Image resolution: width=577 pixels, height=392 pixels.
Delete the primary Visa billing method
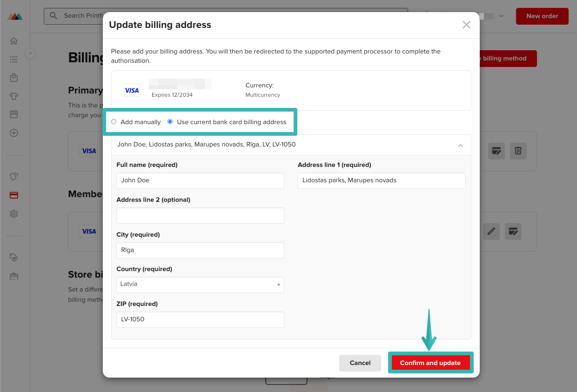[x=518, y=151]
